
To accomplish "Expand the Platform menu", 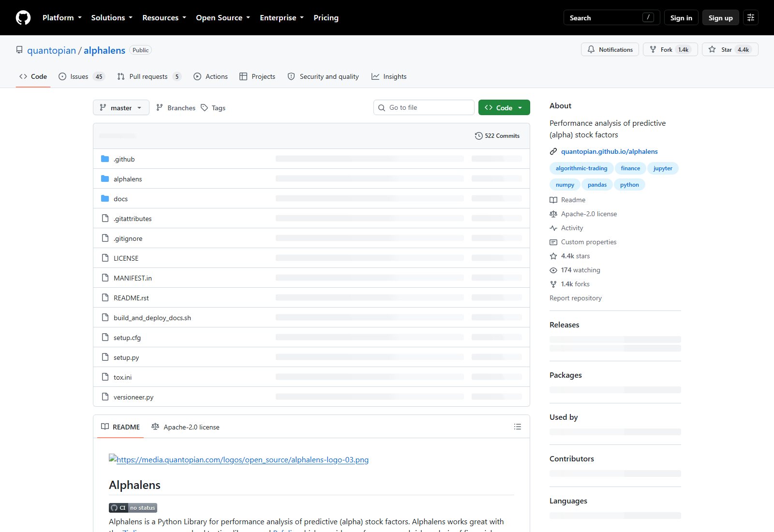I will (x=62, y=18).
